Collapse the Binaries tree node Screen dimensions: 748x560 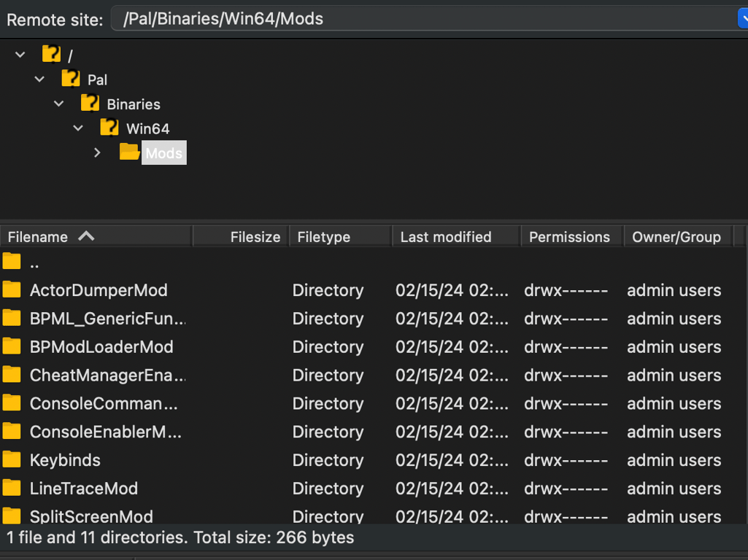click(x=58, y=103)
